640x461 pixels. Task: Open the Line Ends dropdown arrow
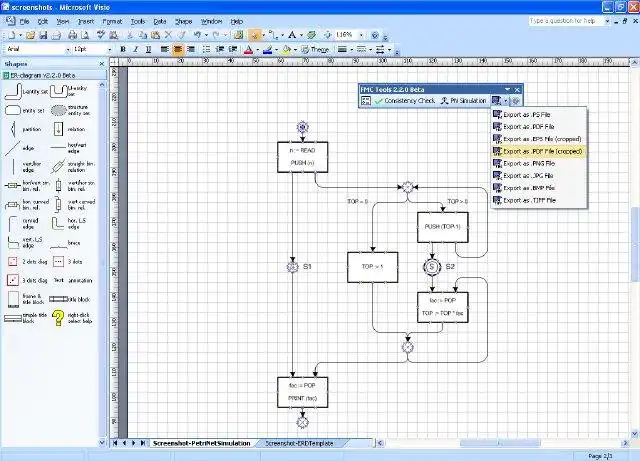(389, 49)
